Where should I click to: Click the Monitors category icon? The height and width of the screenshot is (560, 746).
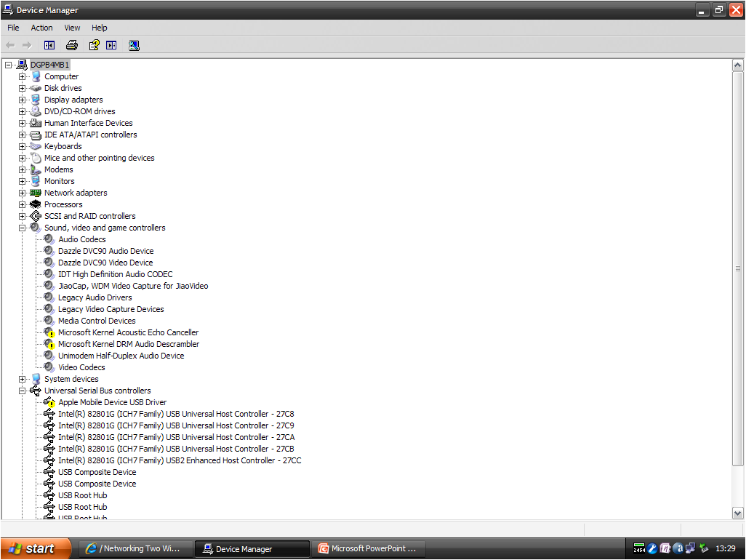pyautogui.click(x=36, y=181)
